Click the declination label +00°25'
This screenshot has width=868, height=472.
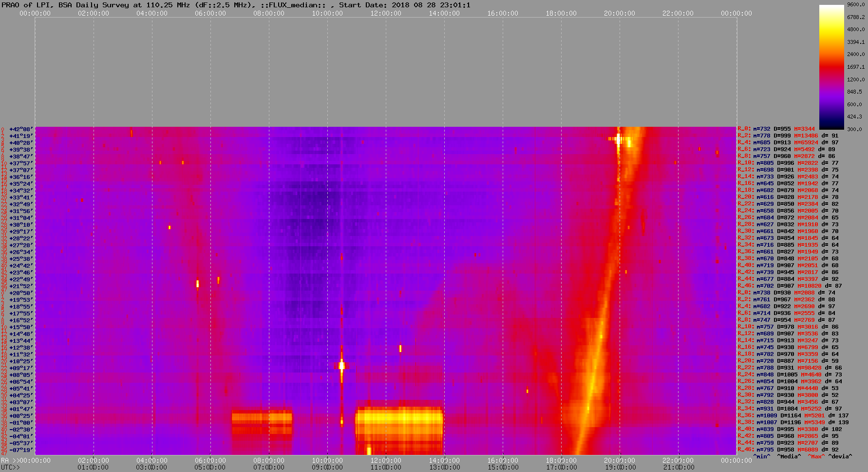21,416
